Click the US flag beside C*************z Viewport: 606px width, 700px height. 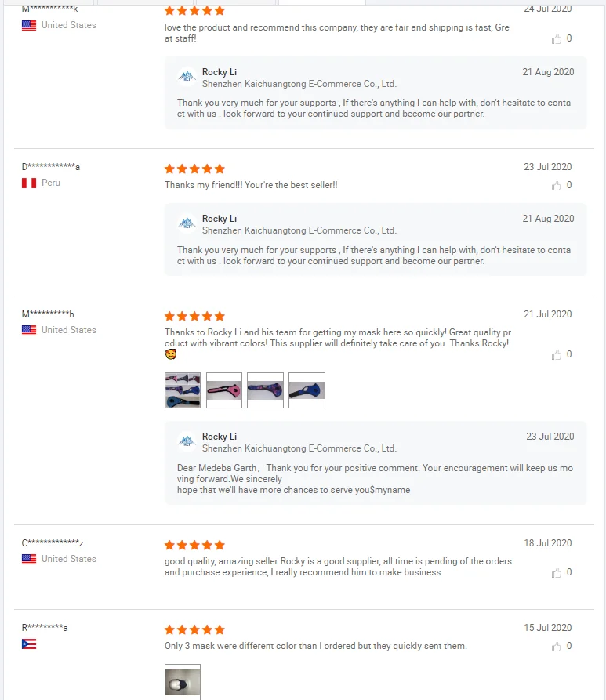point(29,559)
